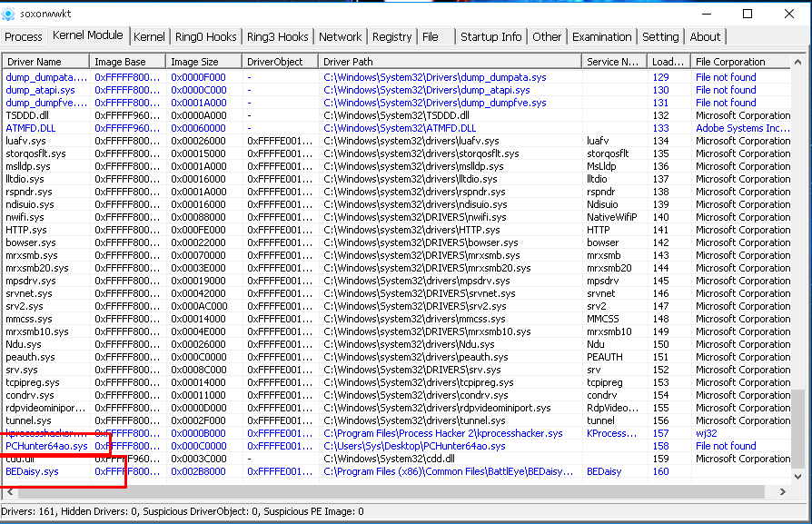Go to the Registry tab
The image size is (812, 524).
click(x=392, y=36)
